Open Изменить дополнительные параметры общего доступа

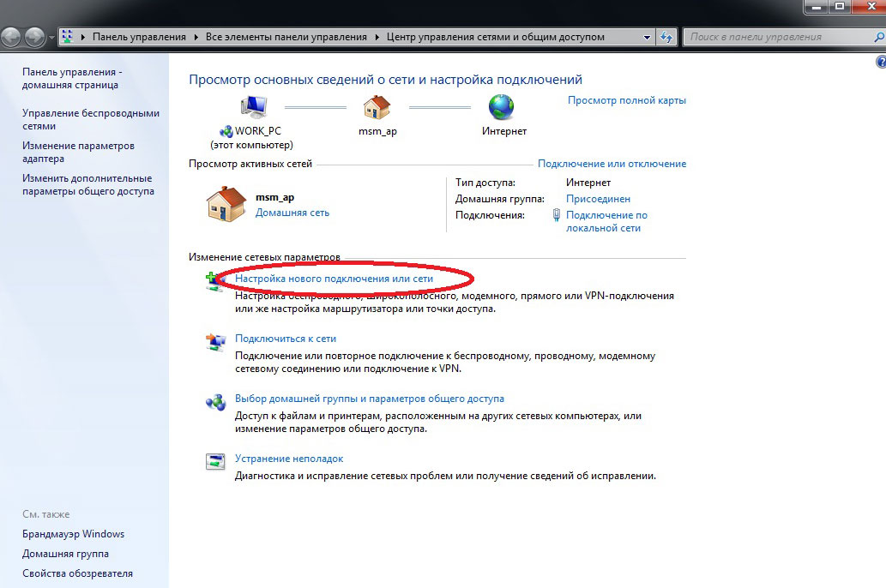pos(88,184)
